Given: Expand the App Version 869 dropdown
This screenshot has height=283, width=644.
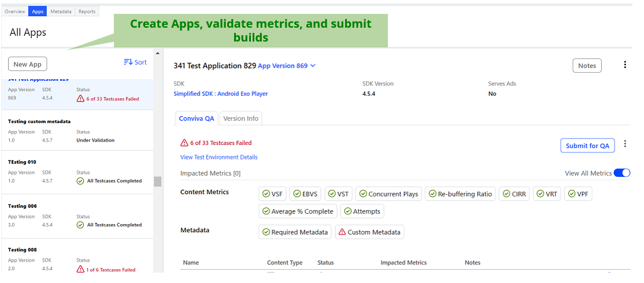Looking at the screenshot, I should (287, 66).
